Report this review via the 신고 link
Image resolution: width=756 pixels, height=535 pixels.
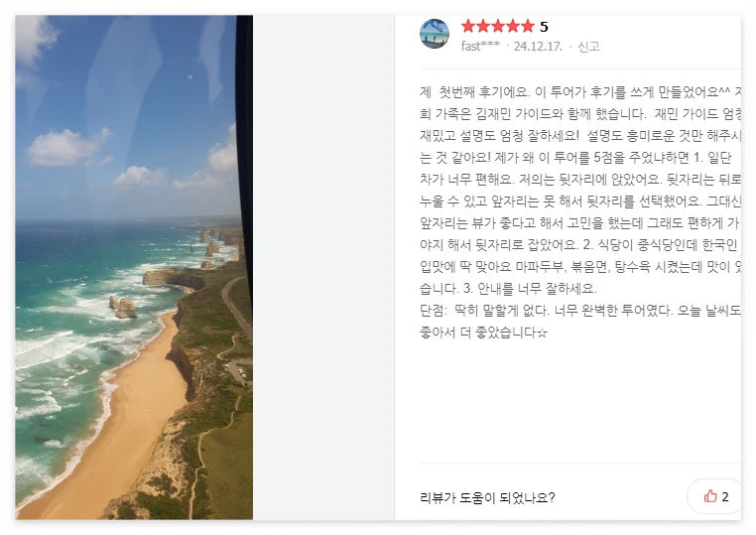[588, 47]
